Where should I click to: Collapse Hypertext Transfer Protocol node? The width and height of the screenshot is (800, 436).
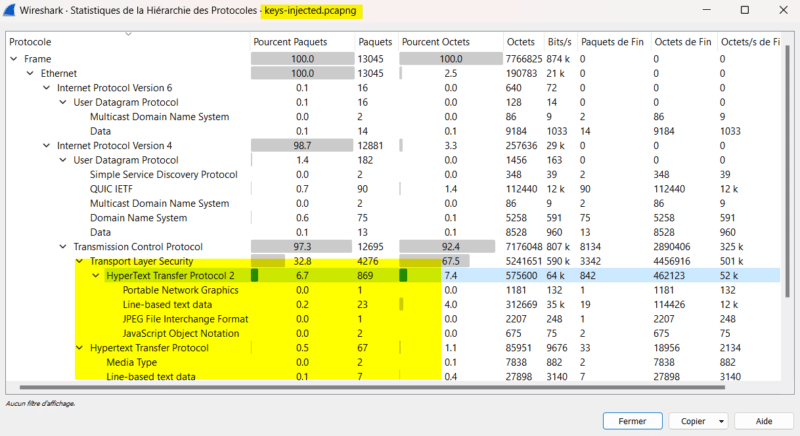tap(79, 348)
